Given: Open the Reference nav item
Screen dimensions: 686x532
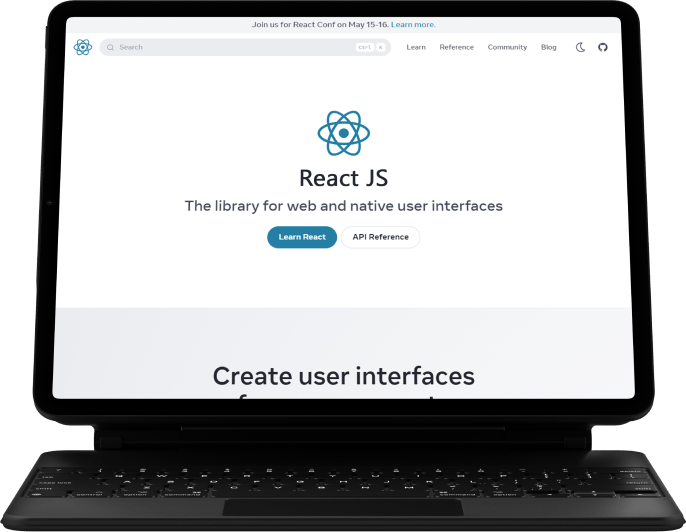Looking at the screenshot, I should [x=456, y=47].
